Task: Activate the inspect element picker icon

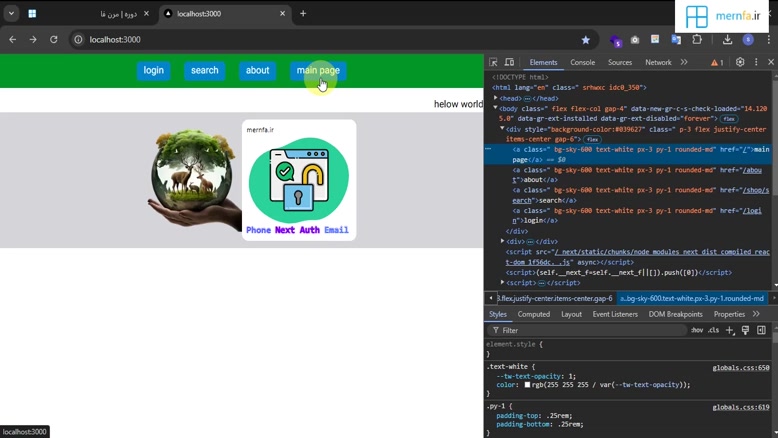Action: 493,62
